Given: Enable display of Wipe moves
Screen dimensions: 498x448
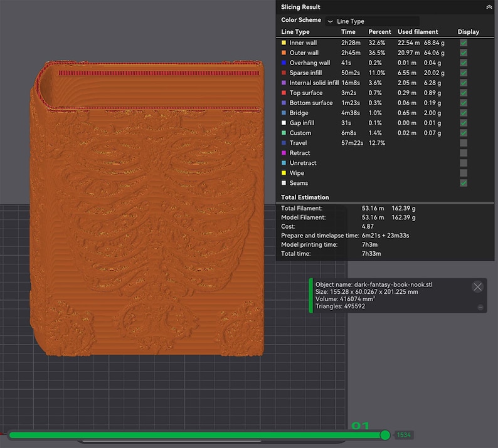Looking at the screenshot, I should (464, 173).
